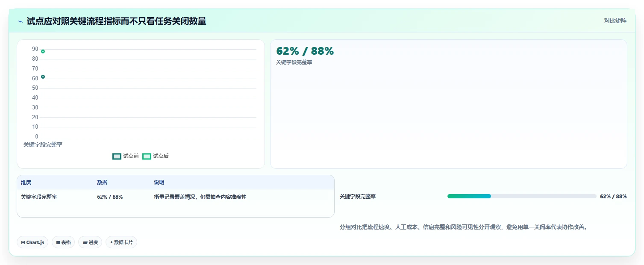Click the 试点前 legend color box
This screenshot has height=265, width=644.
[x=117, y=156]
